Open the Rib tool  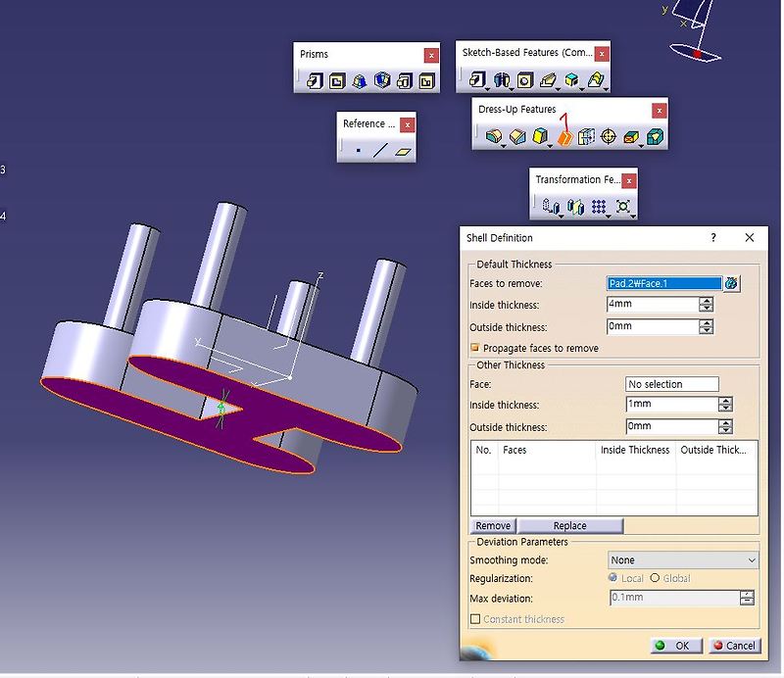tap(546, 79)
